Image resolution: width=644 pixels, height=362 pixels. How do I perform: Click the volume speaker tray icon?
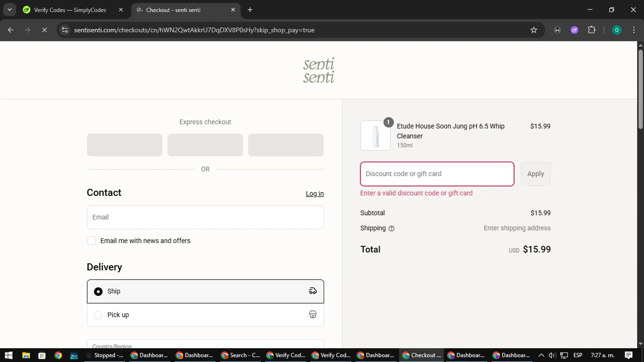point(552,355)
